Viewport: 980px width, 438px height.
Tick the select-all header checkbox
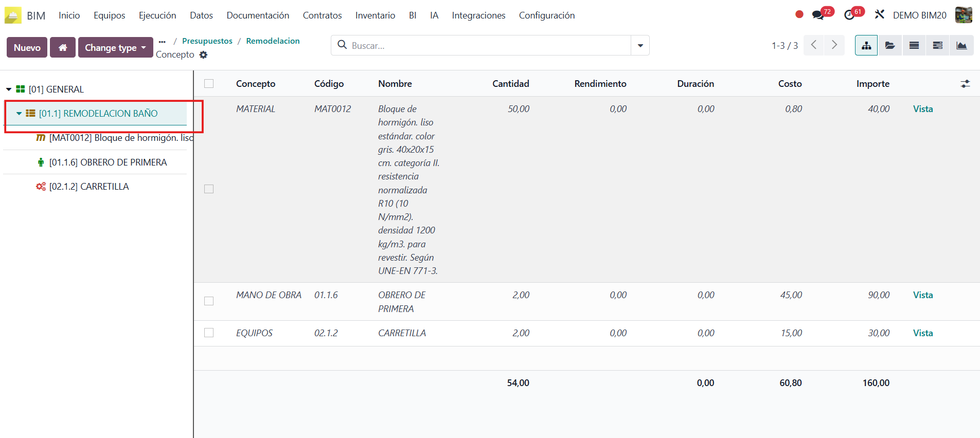coord(209,84)
